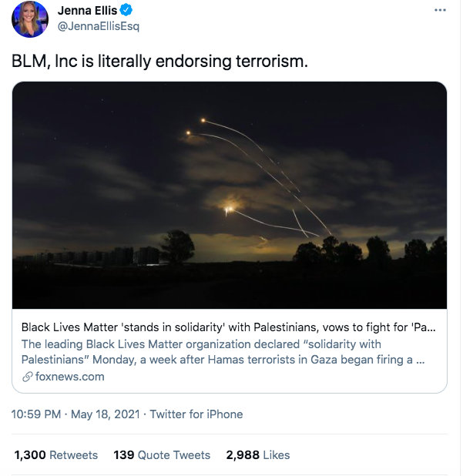
Task: Click the word 'terrorism' in the tweet
Action: click(271, 61)
